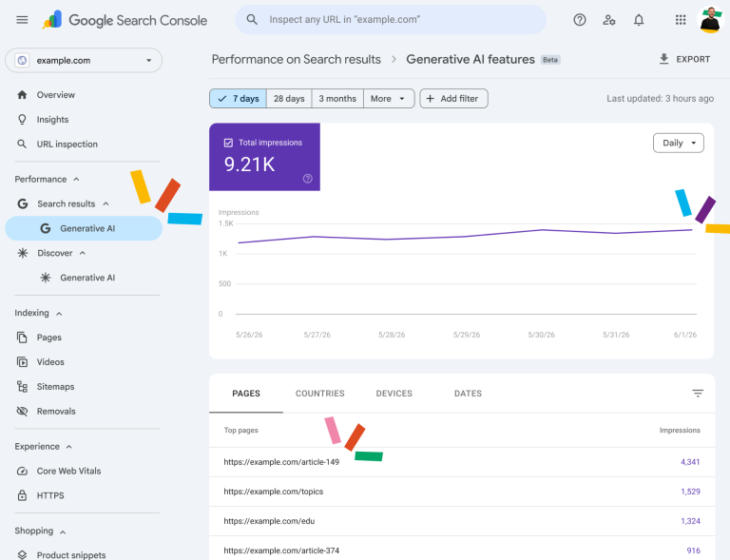Click the https://example.com/topics row
Screen dimensions: 730x560
462,492
